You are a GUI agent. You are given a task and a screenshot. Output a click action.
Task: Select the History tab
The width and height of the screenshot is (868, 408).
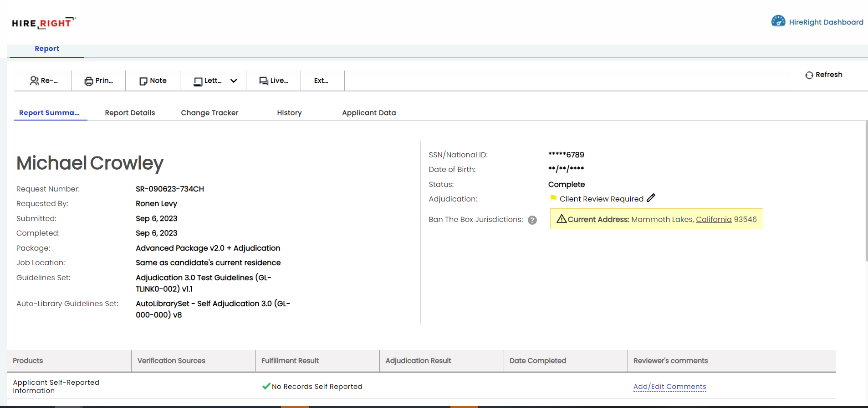tap(289, 113)
